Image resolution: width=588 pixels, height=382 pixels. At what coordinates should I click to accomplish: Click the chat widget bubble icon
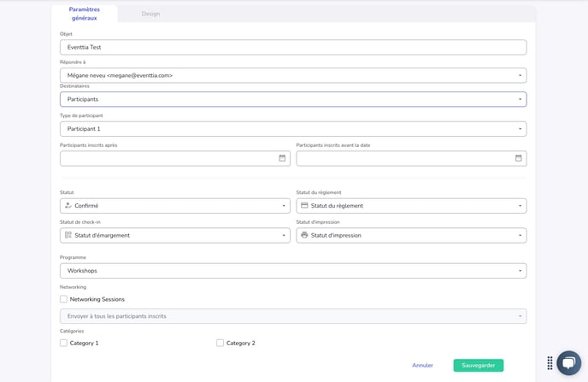(x=568, y=362)
